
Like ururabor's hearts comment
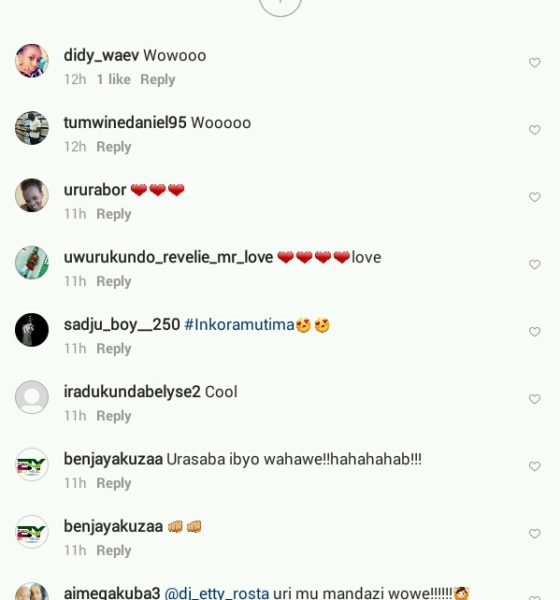[x=534, y=197]
